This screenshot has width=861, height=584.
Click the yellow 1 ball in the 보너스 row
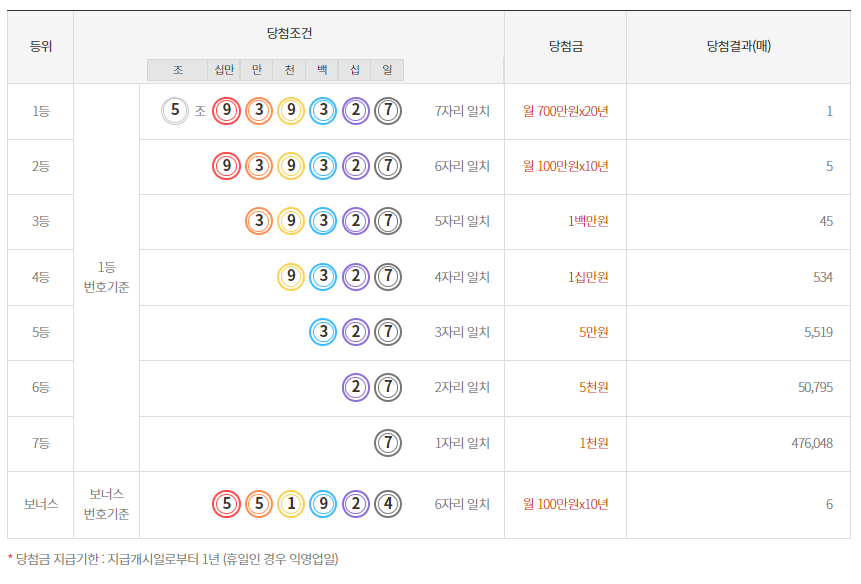(x=291, y=504)
